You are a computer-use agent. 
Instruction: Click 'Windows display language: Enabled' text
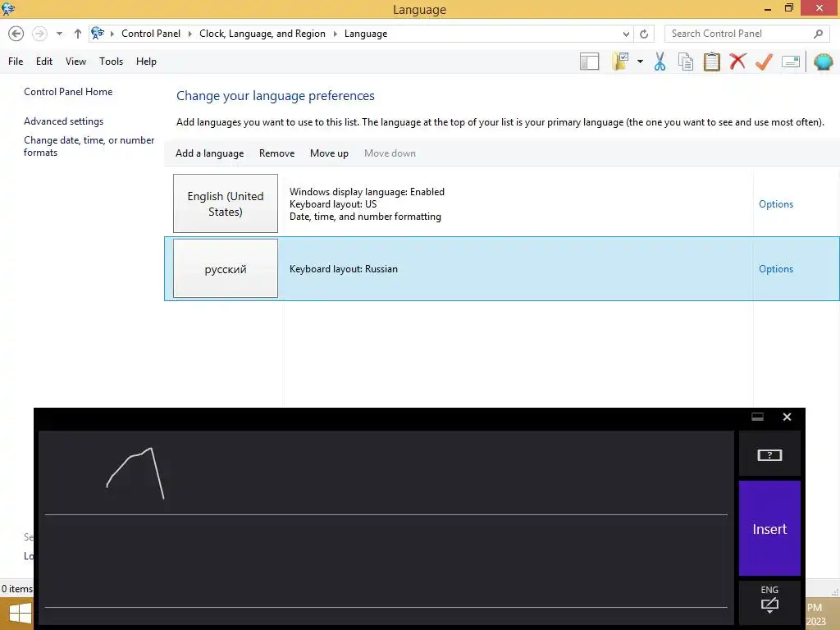click(x=367, y=192)
